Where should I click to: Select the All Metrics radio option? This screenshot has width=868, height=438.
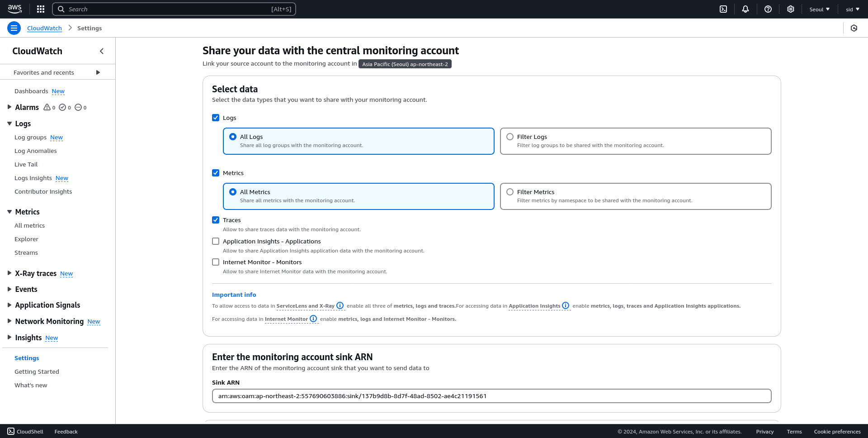pos(233,192)
